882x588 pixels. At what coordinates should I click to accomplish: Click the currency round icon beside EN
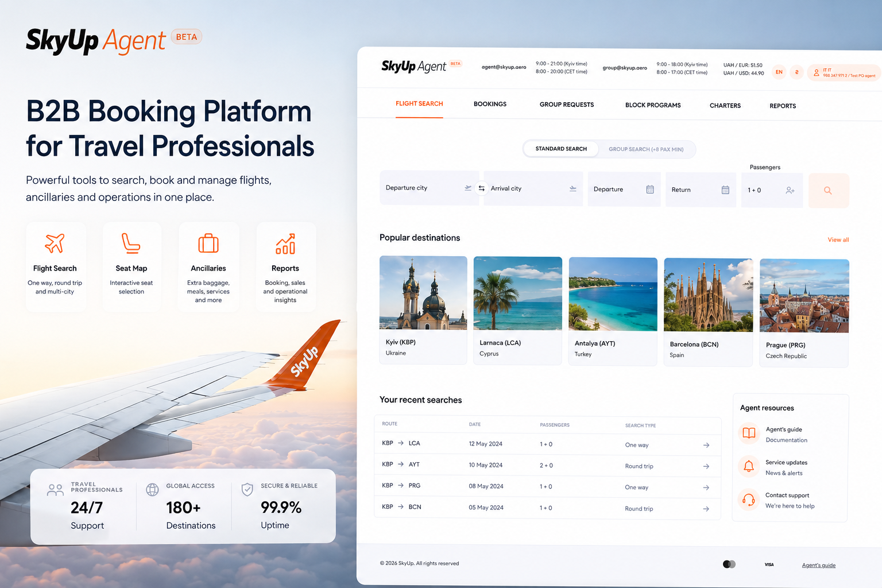(x=796, y=72)
